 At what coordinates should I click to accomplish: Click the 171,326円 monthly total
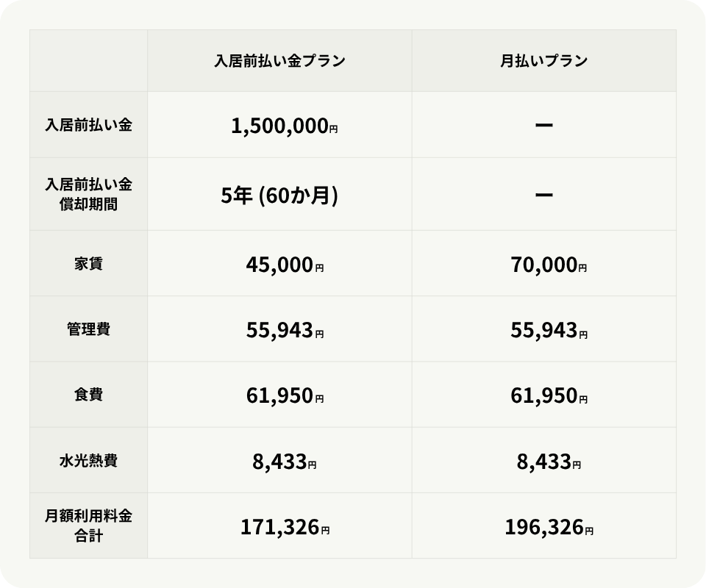[285, 527]
